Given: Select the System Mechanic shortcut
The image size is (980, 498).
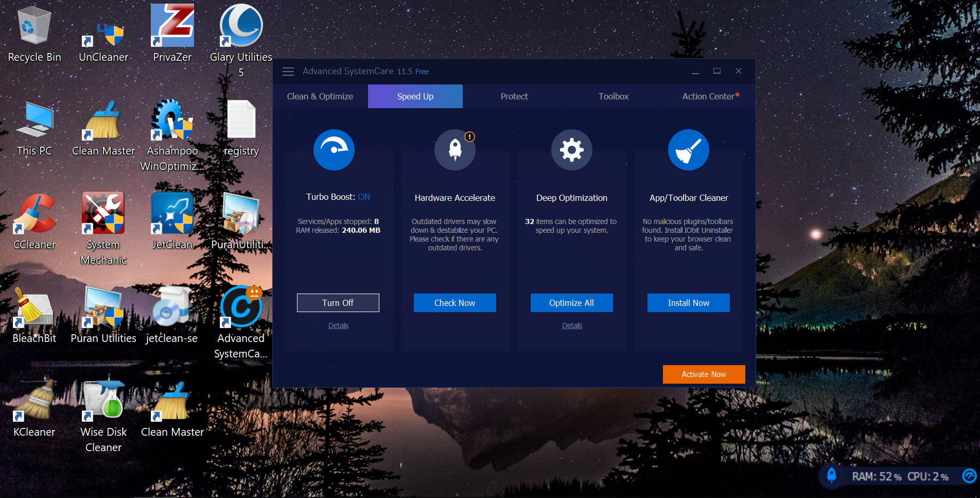Looking at the screenshot, I should (x=103, y=229).
